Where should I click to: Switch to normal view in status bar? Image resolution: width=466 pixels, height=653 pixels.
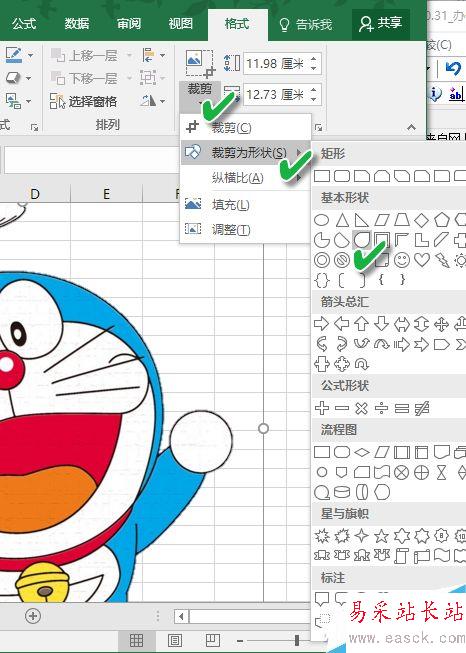(x=136, y=640)
